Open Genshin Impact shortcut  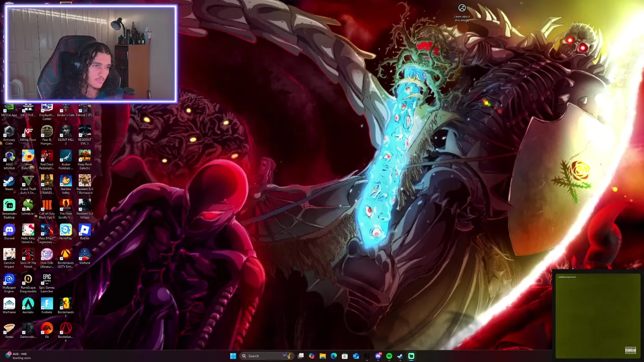click(9, 258)
